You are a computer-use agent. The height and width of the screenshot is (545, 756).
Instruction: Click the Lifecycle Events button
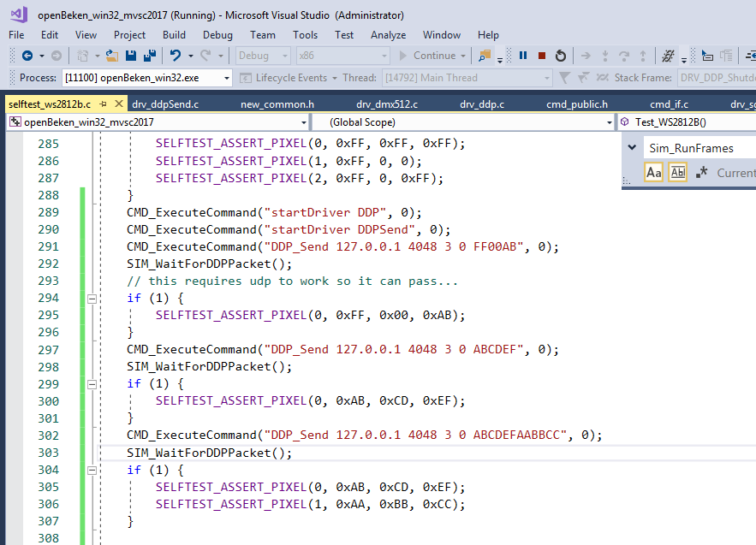click(291, 78)
